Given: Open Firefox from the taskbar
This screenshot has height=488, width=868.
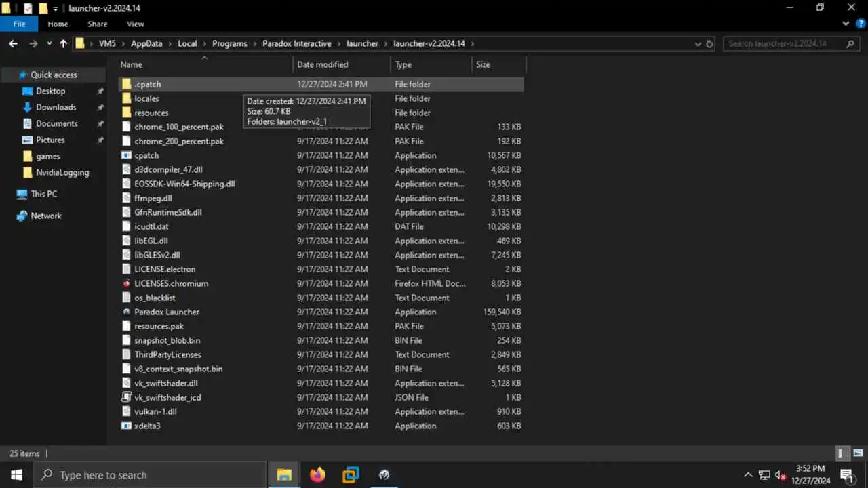Looking at the screenshot, I should coord(317,475).
